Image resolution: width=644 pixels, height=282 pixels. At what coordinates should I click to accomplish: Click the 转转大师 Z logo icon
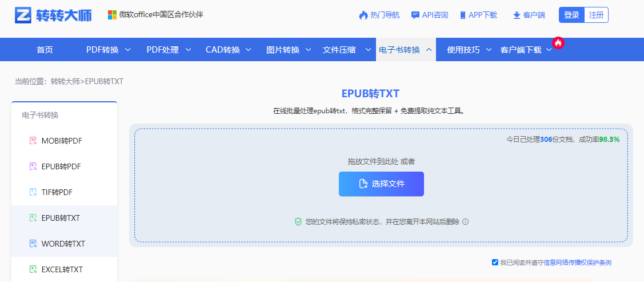point(23,15)
